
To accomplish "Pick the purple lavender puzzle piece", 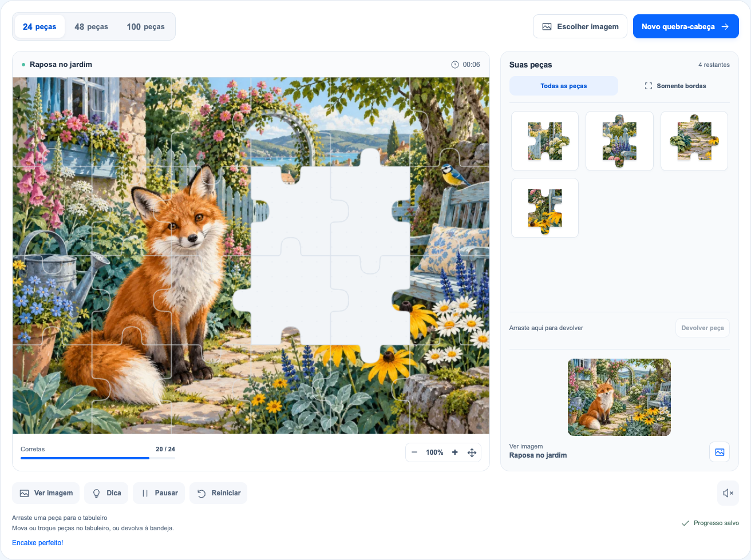I will [619, 141].
